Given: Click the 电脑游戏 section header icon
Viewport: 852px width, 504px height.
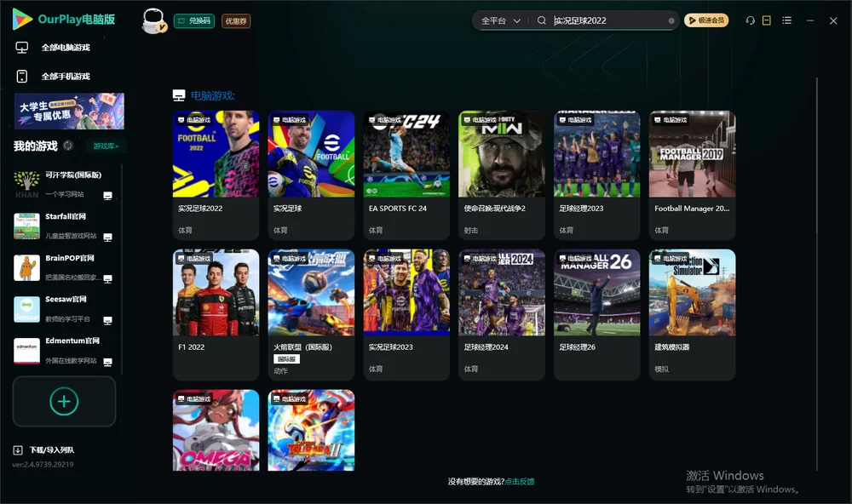Looking at the screenshot, I should [x=179, y=95].
